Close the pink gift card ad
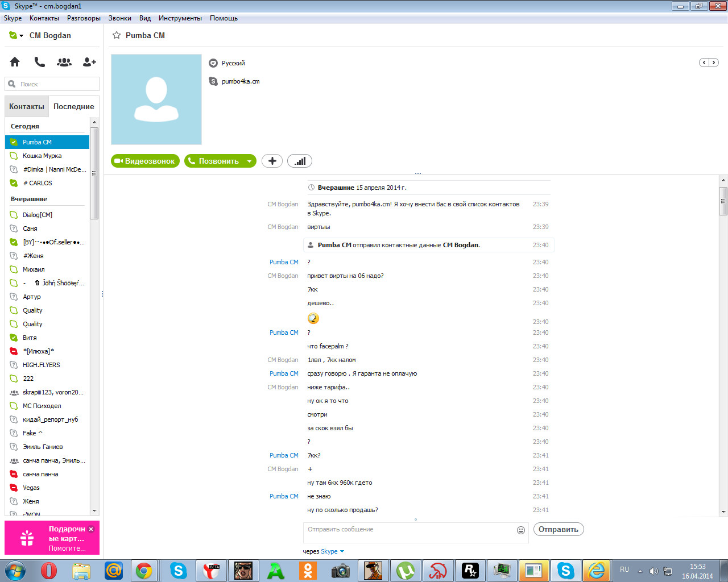728x582 pixels. pos(91,529)
